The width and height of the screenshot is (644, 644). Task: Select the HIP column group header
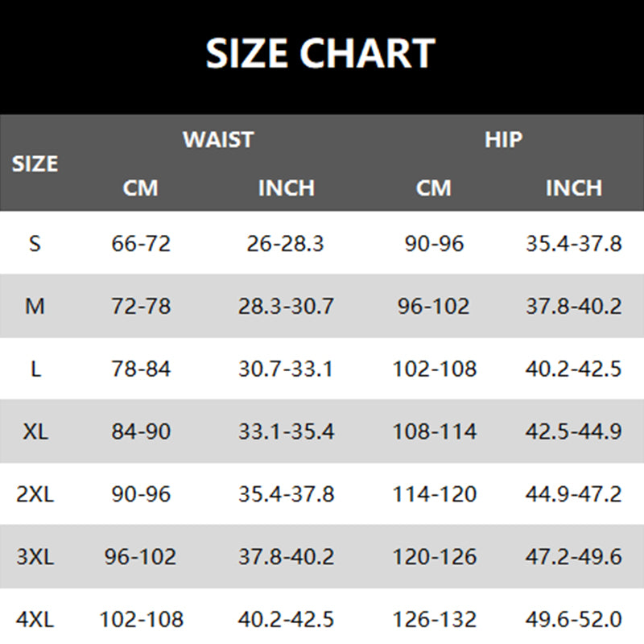[x=503, y=139]
